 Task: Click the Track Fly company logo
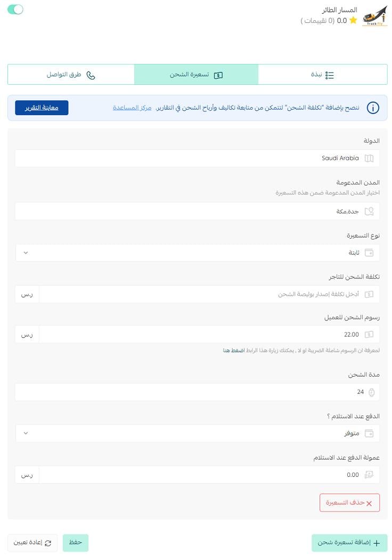point(375,16)
